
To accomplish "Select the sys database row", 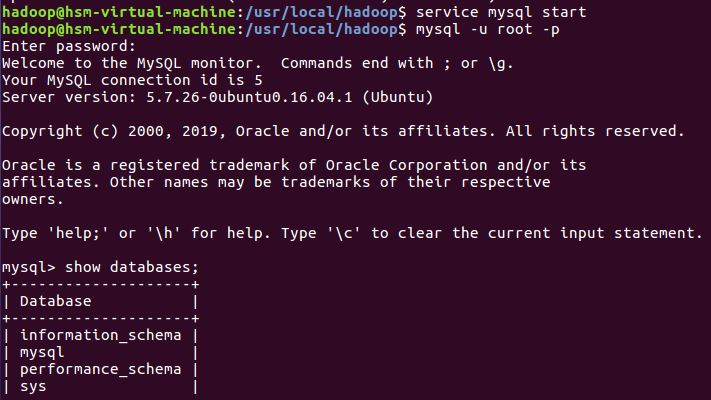I will [100, 386].
